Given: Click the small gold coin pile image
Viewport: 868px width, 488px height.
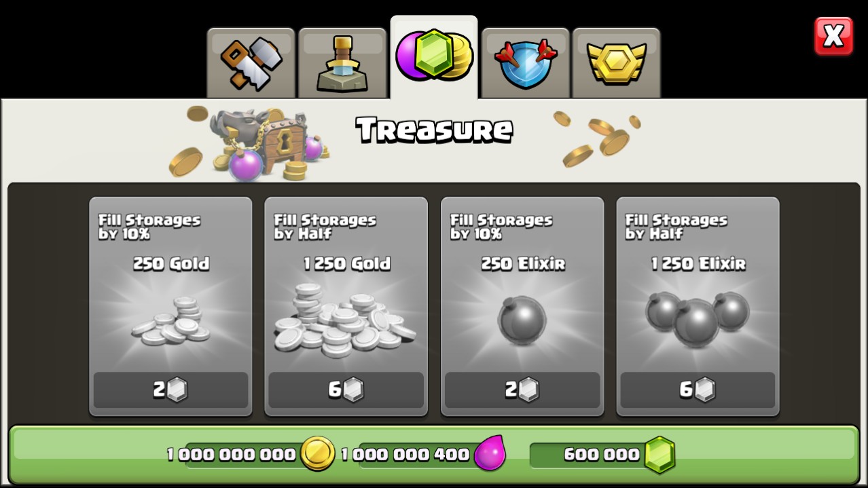Looking at the screenshot, I should (170, 321).
